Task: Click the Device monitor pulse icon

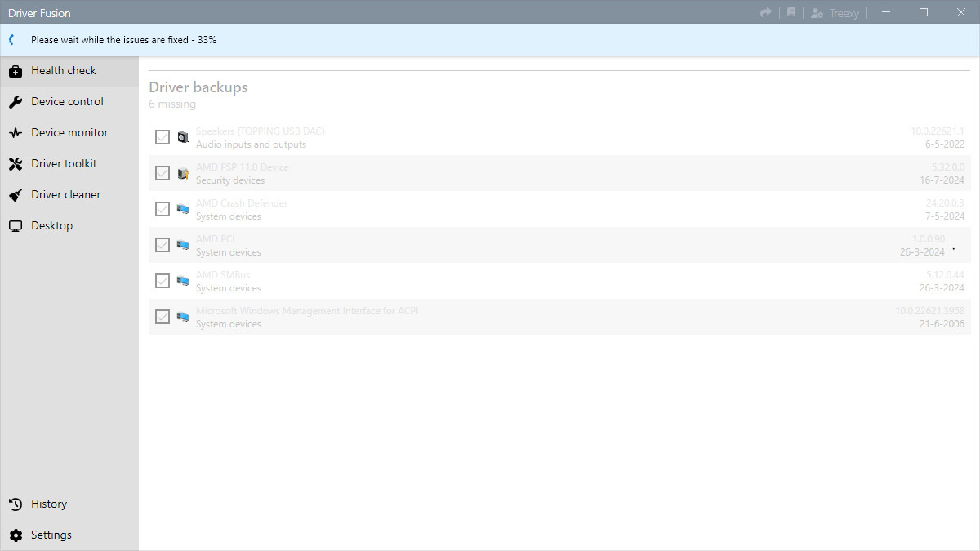Action: (x=16, y=133)
